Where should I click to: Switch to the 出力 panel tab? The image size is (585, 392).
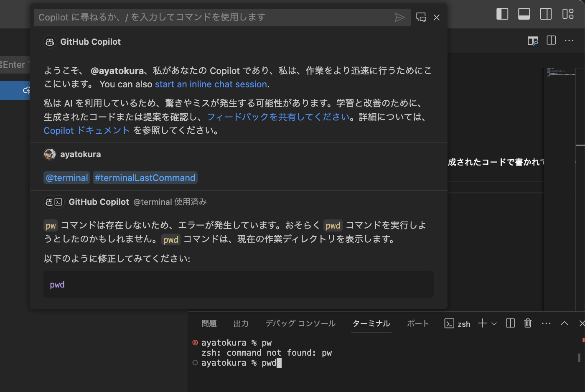241,323
